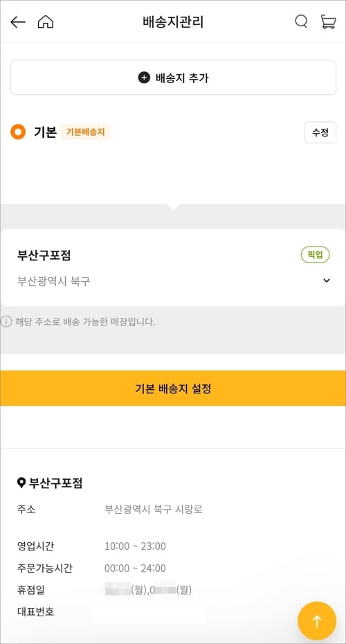Go to home via house icon
The height and width of the screenshot is (644, 346).
coord(46,21)
